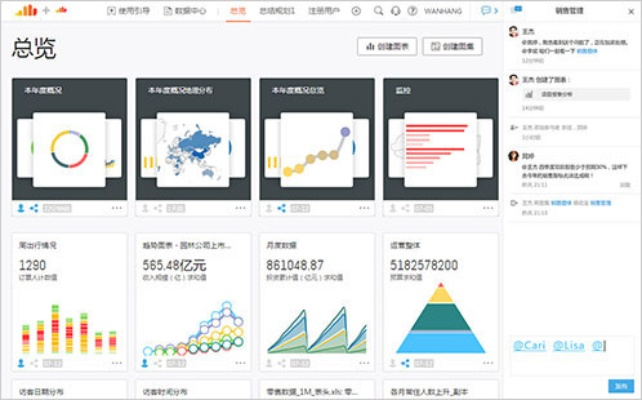642x400 pixels.
Task: Click the share icon on 本年度概况总览 card
Action: (282, 208)
